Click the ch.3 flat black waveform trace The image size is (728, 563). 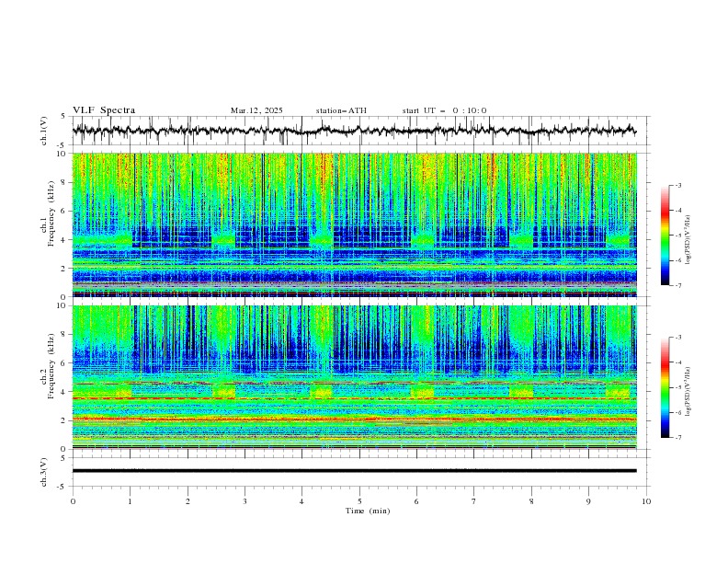click(x=354, y=471)
